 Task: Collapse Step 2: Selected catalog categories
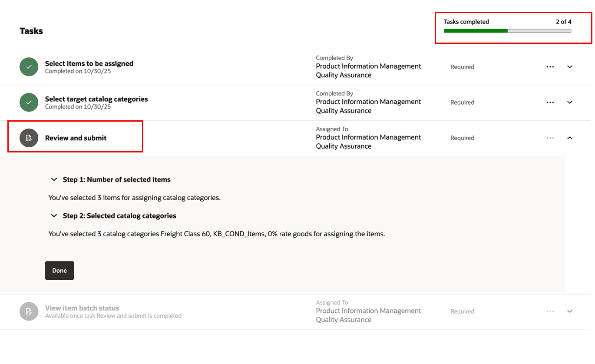pos(54,215)
